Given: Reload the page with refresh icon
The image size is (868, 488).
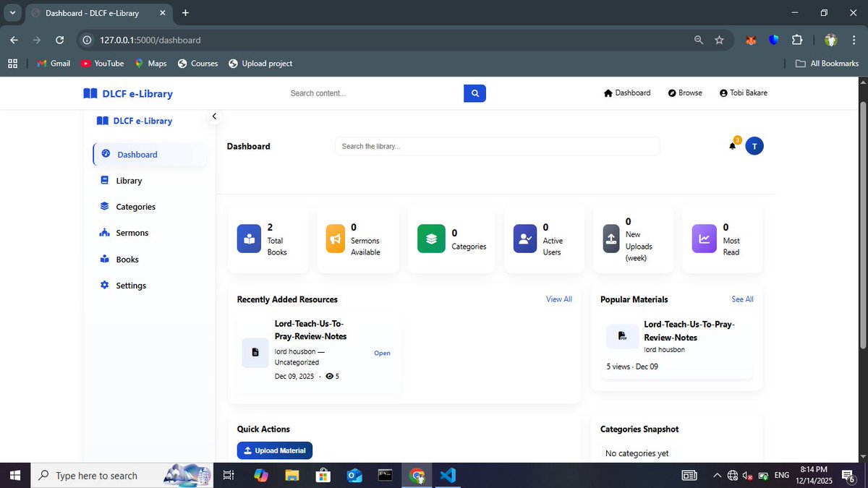Looking at the screenshot, I should [x=59, y=40].
